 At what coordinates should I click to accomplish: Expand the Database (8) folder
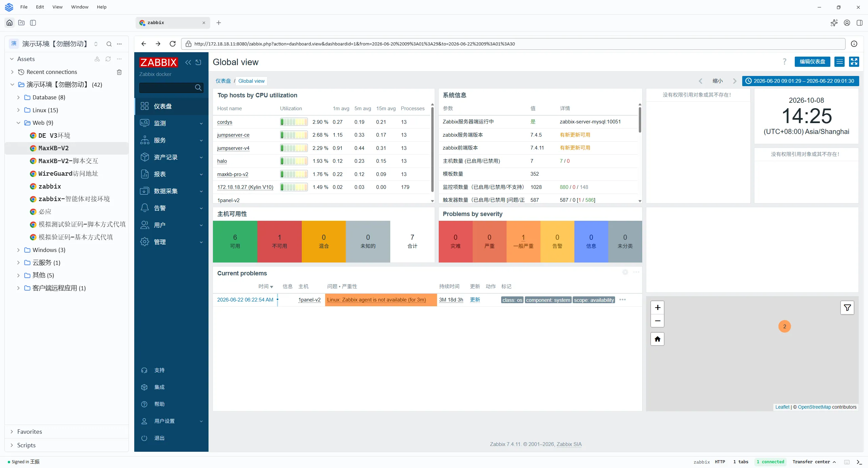tap(18, 98)
